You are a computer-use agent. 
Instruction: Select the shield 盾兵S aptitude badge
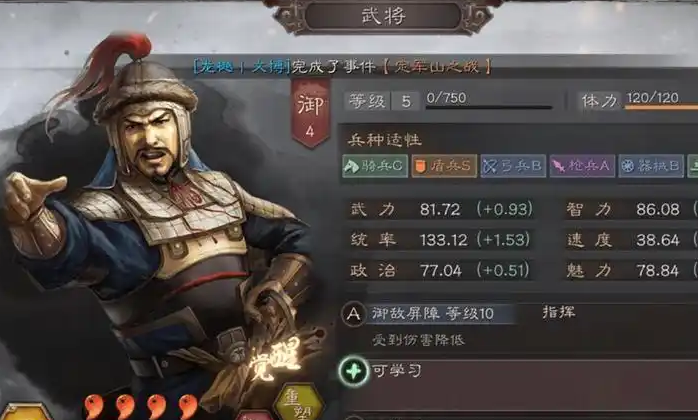click(x=444, y=166)
